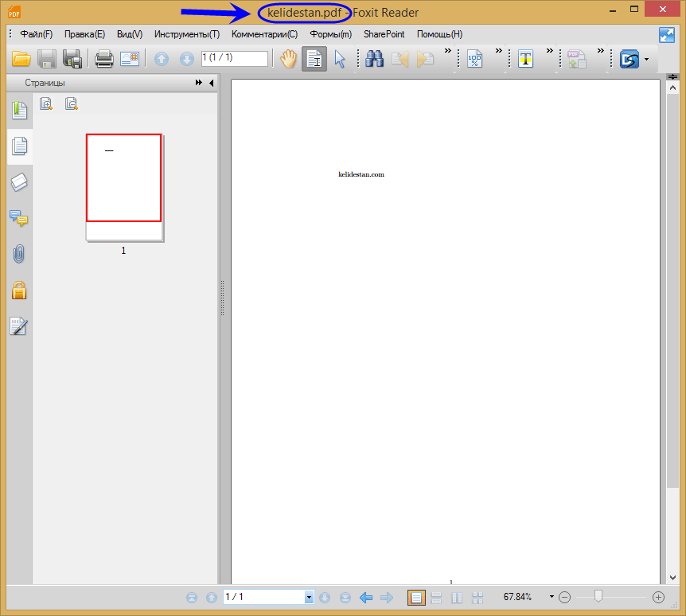Open the Layers panel icon

pos(19,182)
